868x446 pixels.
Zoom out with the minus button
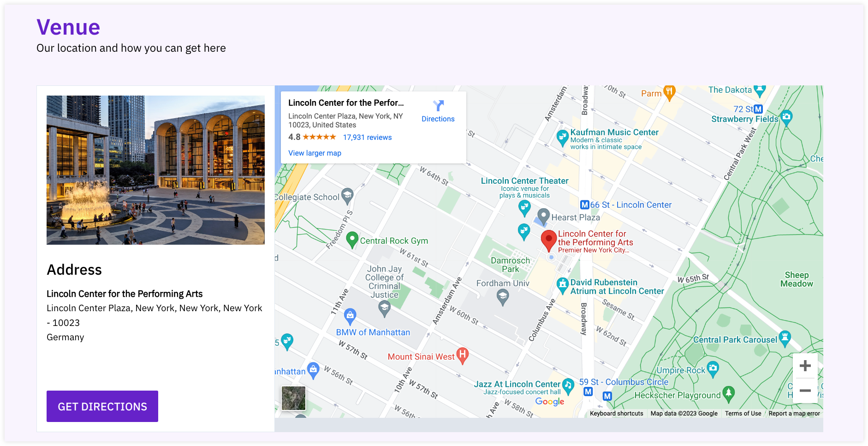point(805,390)
